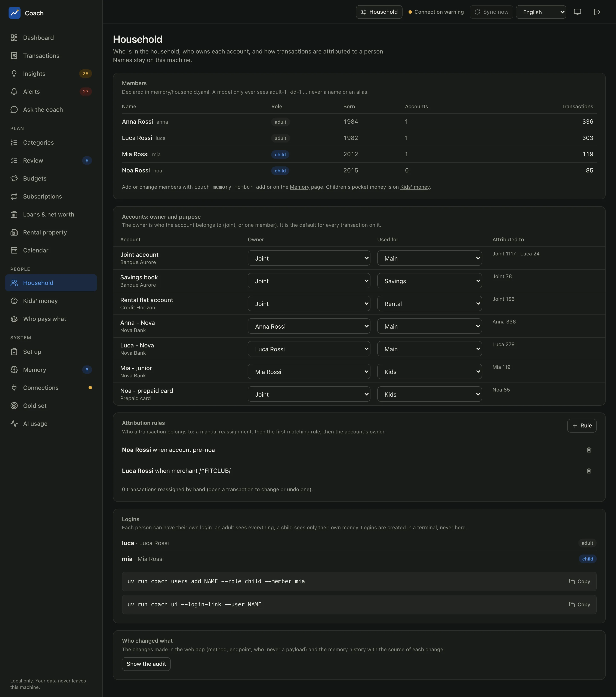This screenshot has width=616, height=697.
Task: Click the Budgets piggy bank icon
Action: tap(14, 178)
